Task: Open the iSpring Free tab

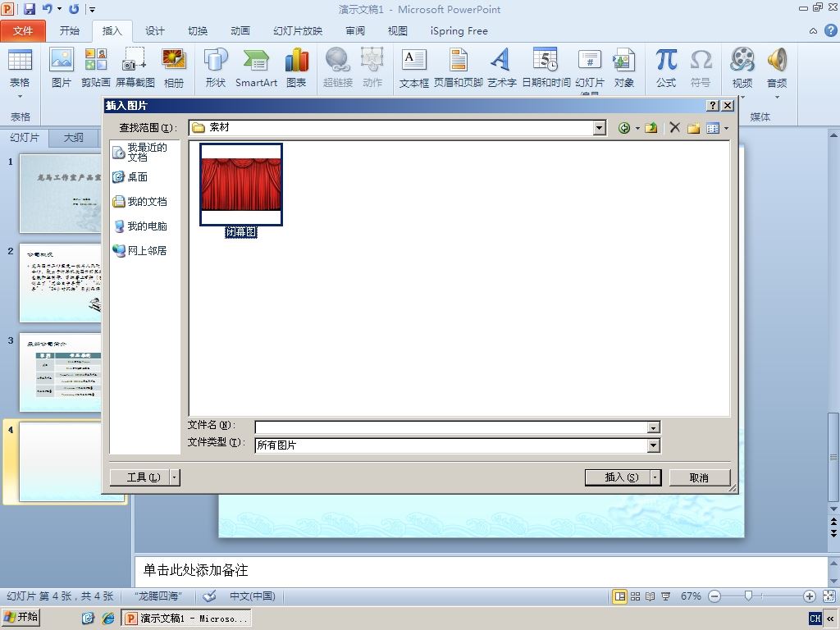Action: 459,31
